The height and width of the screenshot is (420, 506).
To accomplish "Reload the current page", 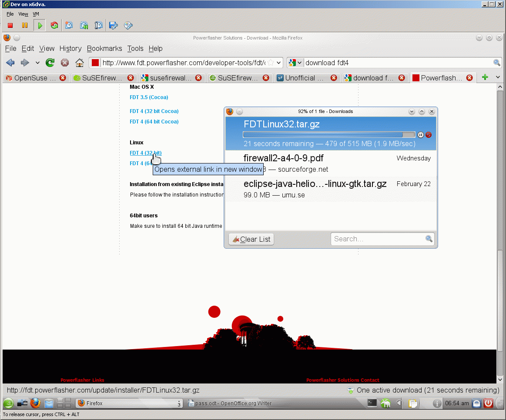I will pos(50,63).
